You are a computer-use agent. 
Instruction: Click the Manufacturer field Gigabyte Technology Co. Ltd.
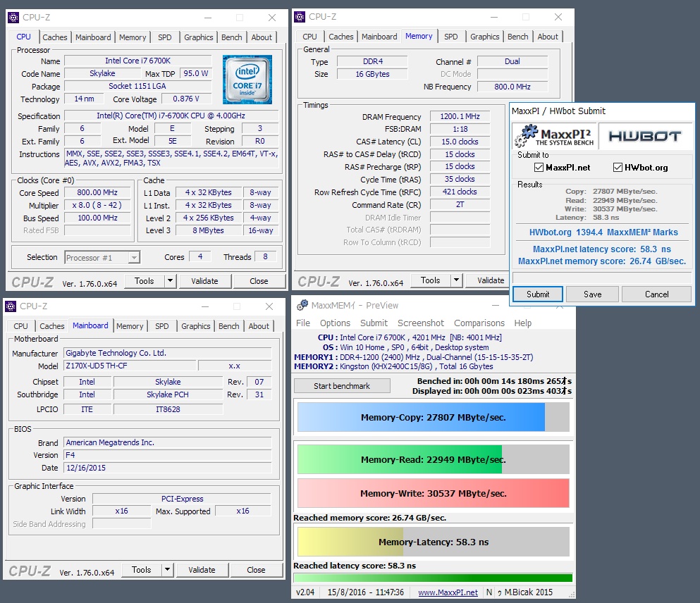coord(167,353)
